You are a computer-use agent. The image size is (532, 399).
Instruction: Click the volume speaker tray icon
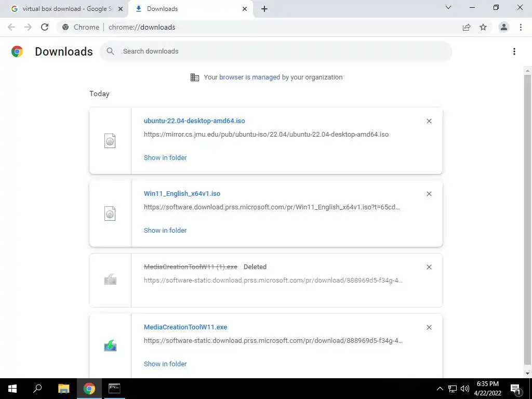tap(465, 389)
